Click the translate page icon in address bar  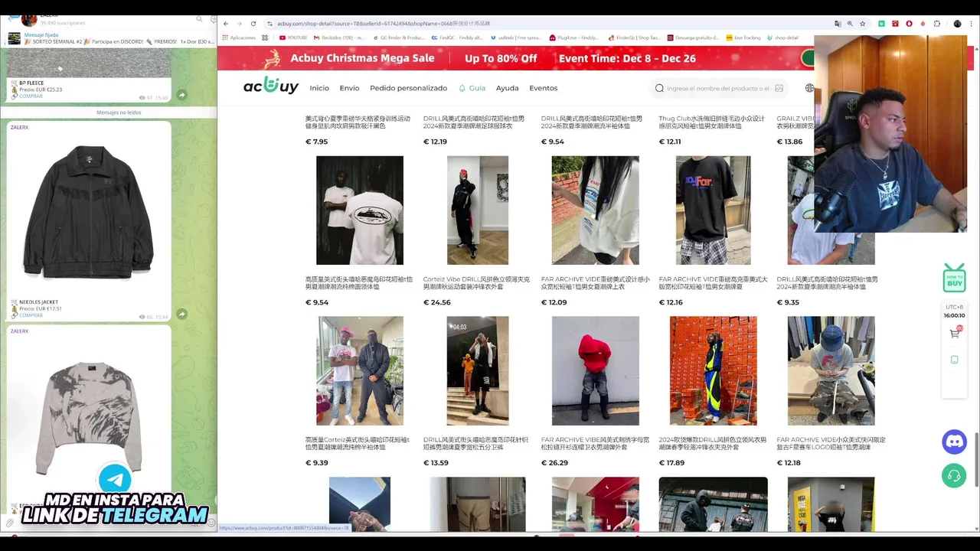coord(838,24)
